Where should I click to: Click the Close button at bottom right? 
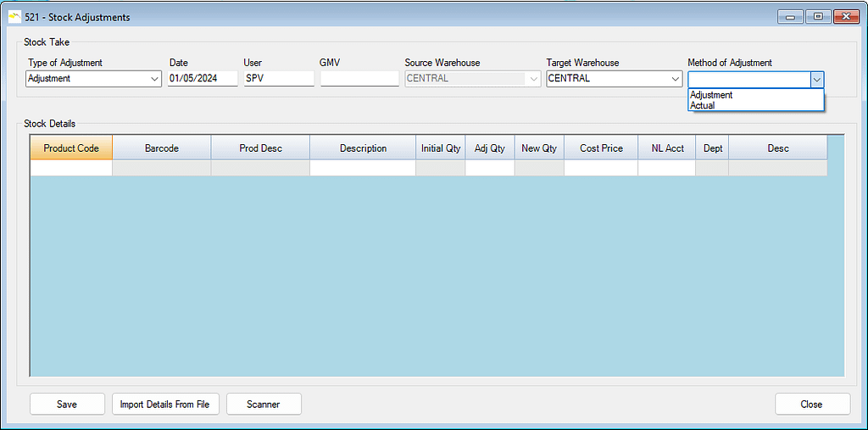(x=811, y=405)
